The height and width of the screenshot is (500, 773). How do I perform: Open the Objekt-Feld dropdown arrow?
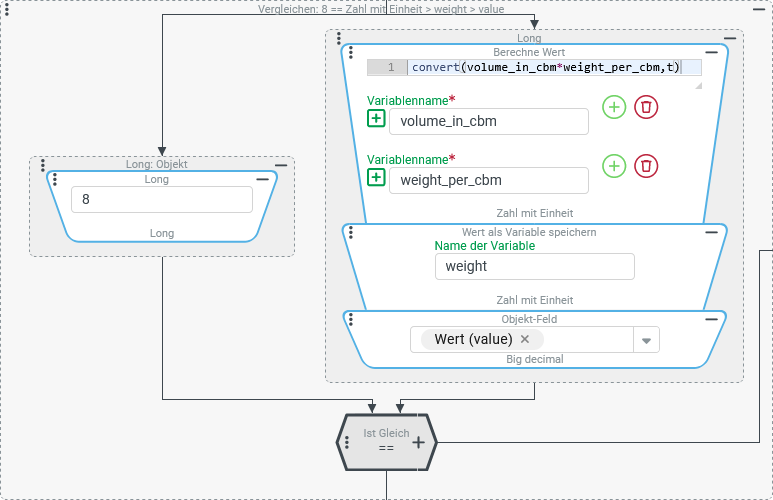click(x=646, y=341)
